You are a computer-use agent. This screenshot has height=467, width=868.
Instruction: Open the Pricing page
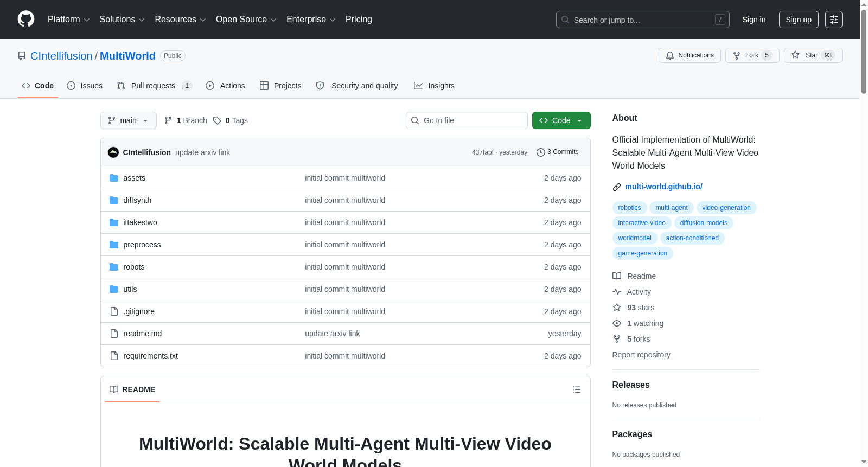click(359, 20)
